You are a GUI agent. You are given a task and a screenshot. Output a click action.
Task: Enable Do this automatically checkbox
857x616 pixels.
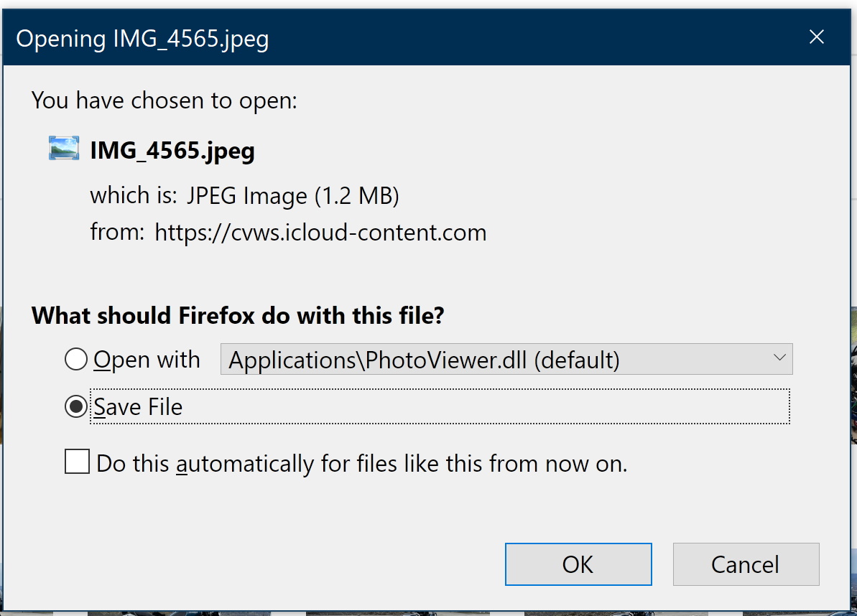click(x=78, y=462)
